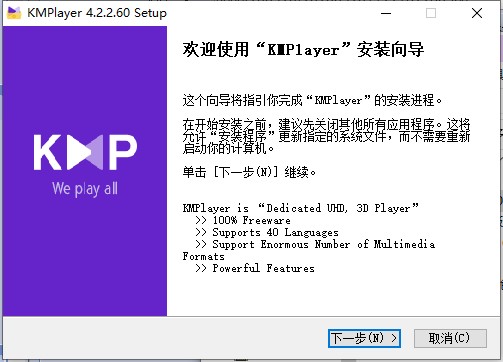503x362 pixels.
Task: Click the 'Dedicated UHD, 3D Player' line
Action: [300, 208]
